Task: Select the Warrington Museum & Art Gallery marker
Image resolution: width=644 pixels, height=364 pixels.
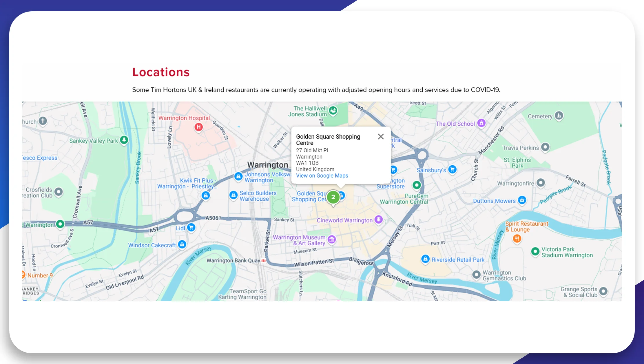Action: point(332,239)
